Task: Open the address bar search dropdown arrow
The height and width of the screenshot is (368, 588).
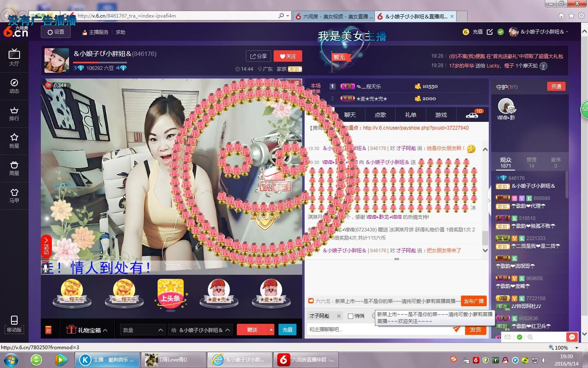Action: [288, 16]
